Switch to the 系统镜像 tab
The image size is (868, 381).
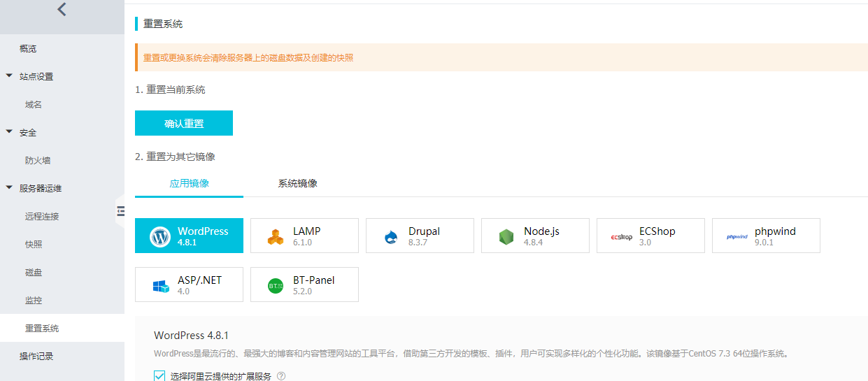297,183
